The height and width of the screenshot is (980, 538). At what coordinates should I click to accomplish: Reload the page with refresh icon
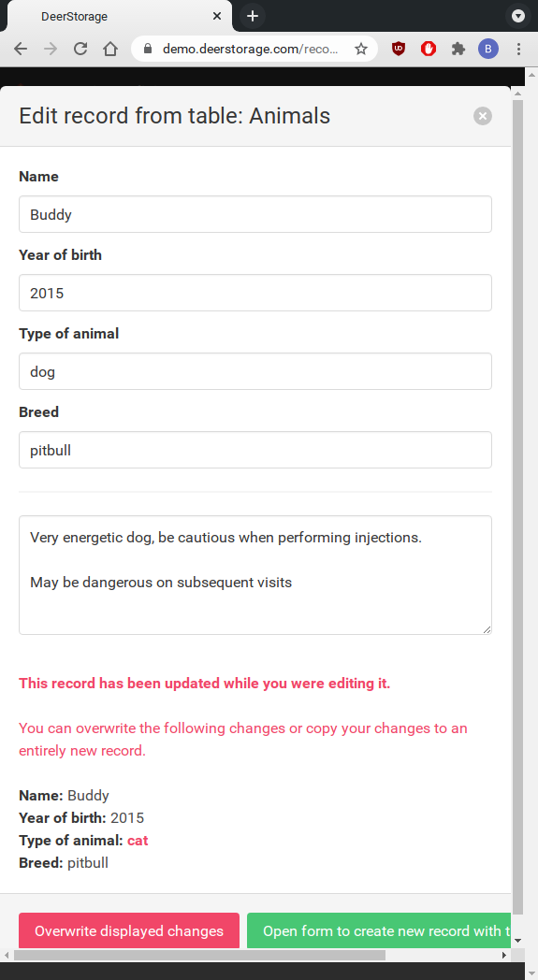pyautogui.click(x=80, y=49)
